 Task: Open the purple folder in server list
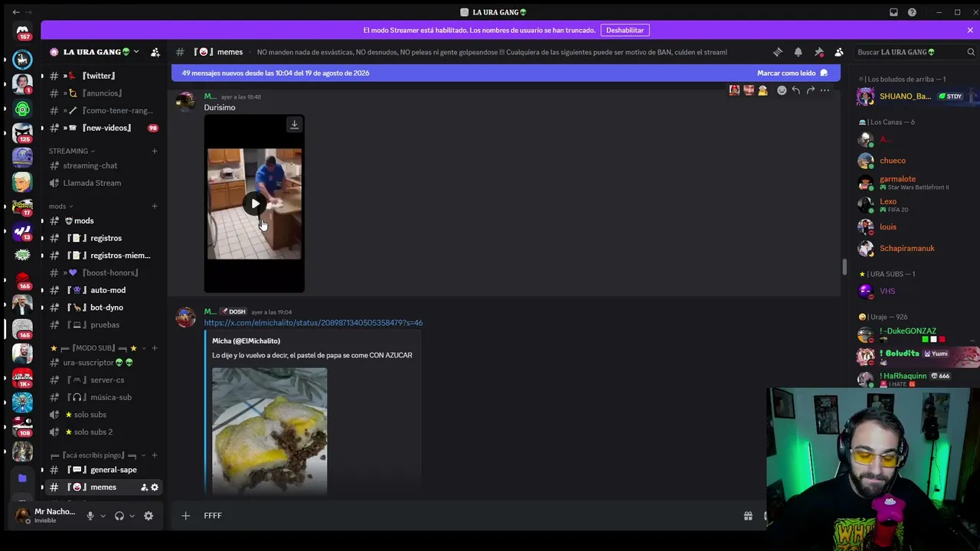pos(22,478)
